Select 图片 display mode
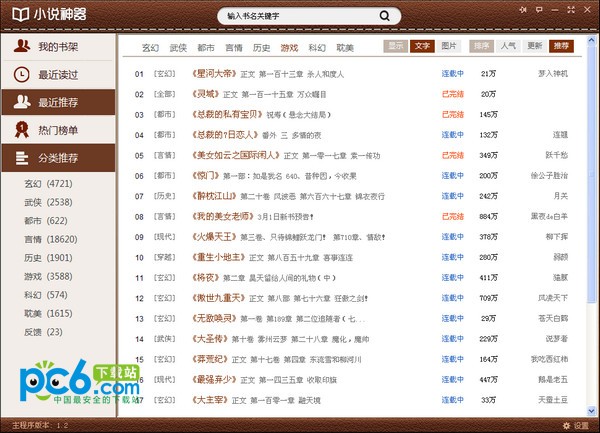Viewport: 600px width, 433px height. coord(448,46)
